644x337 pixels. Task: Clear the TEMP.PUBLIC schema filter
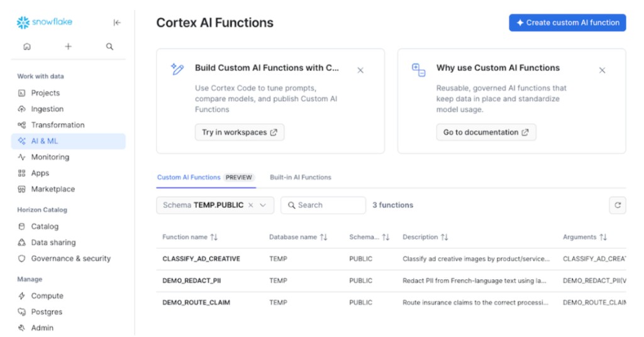point(250,205)
